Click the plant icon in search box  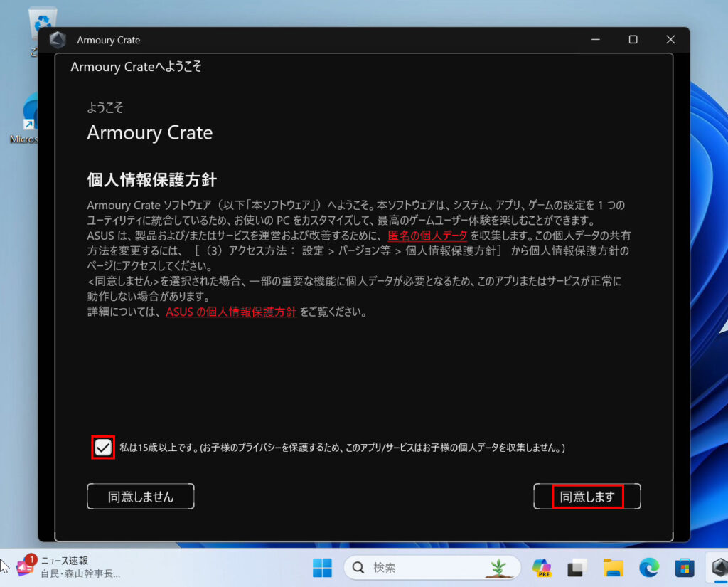[499, 568]
